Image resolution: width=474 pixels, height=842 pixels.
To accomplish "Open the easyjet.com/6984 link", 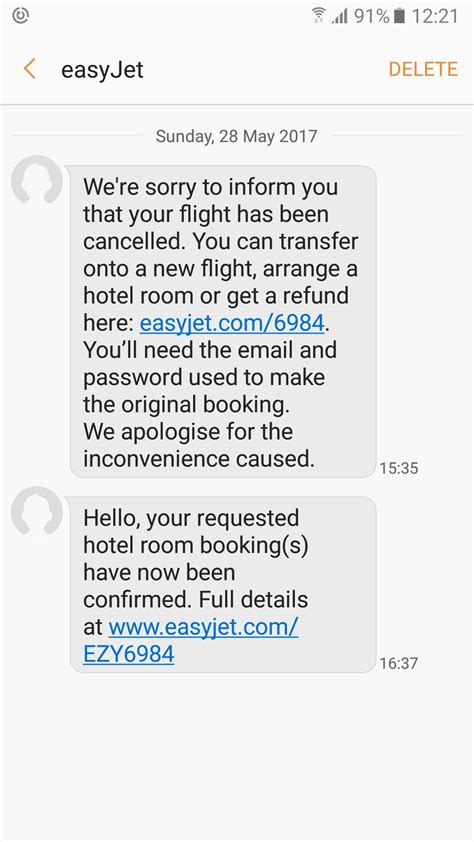I will [232, 323].
